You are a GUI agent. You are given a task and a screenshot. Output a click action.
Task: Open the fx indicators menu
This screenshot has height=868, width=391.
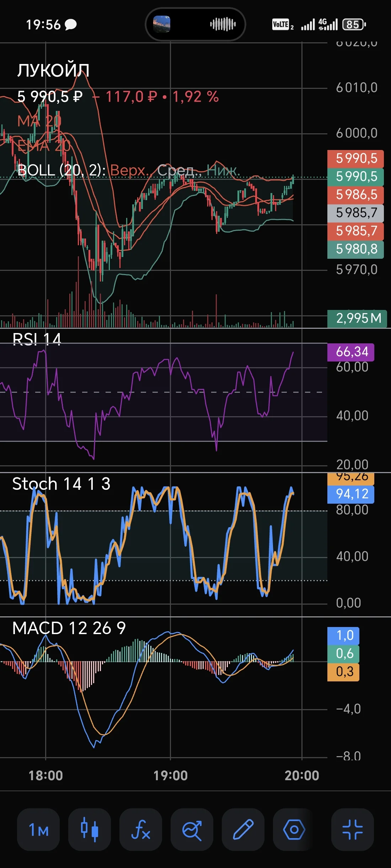pos(141,830)
